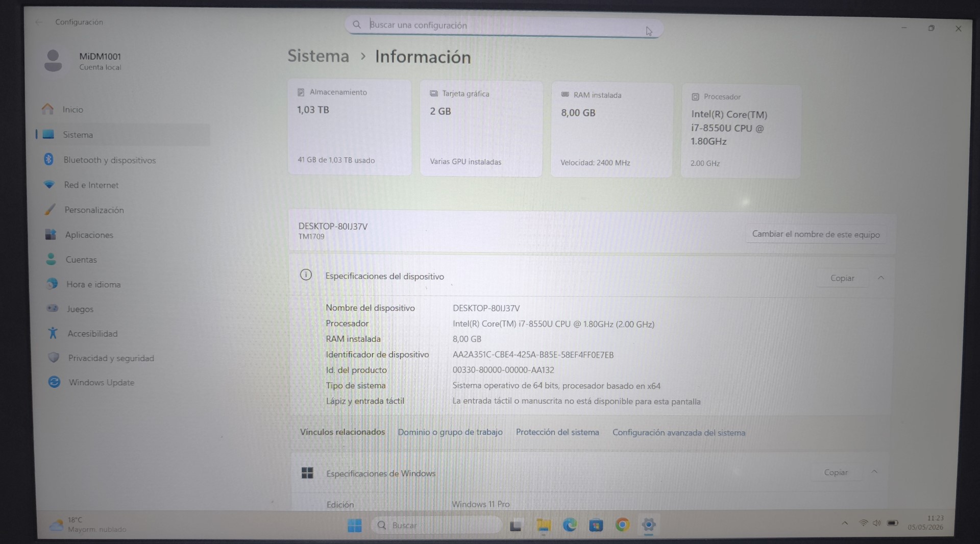The width and height of the screenshot is (980, 544).
Task: Select Sistema in the sidebar menu
Action: pos(122,134)
